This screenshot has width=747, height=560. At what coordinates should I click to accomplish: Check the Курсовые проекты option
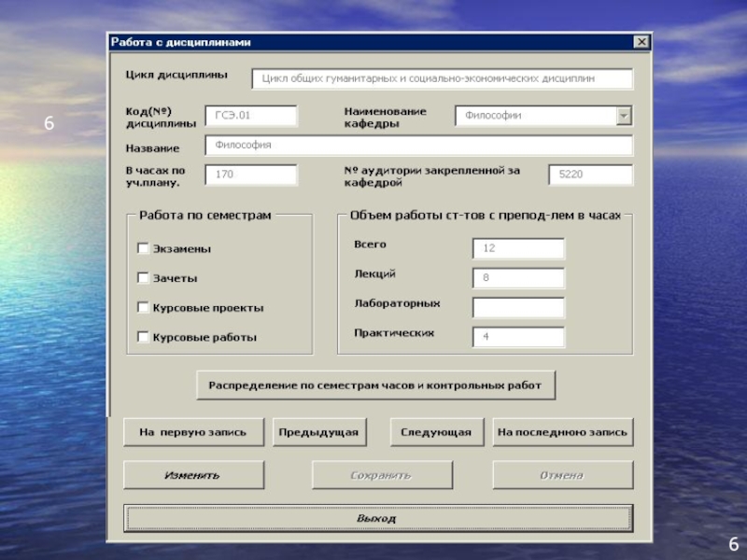click(144, 307)
